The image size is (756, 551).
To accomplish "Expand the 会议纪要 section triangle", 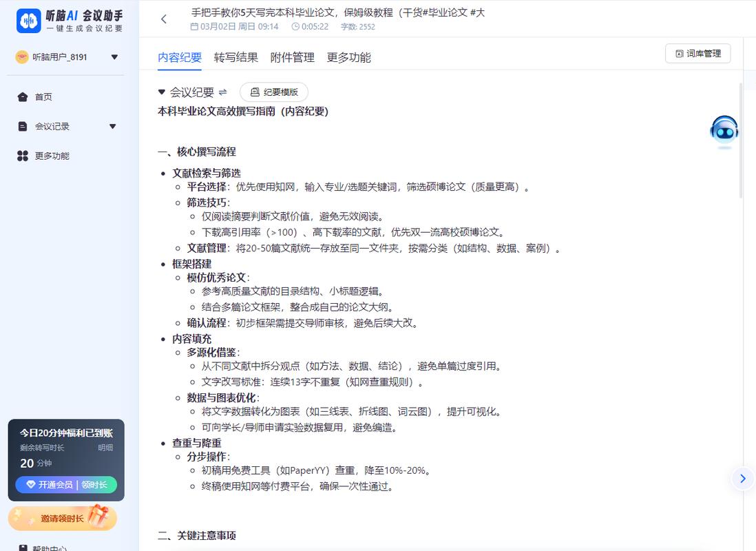I will pos(160,90).
